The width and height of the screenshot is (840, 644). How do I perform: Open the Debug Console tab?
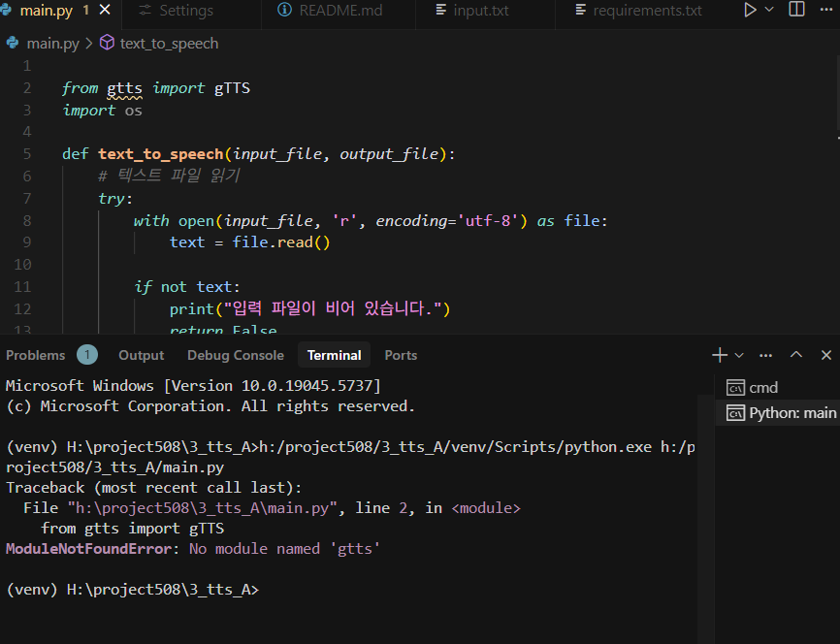pos(236,355)
